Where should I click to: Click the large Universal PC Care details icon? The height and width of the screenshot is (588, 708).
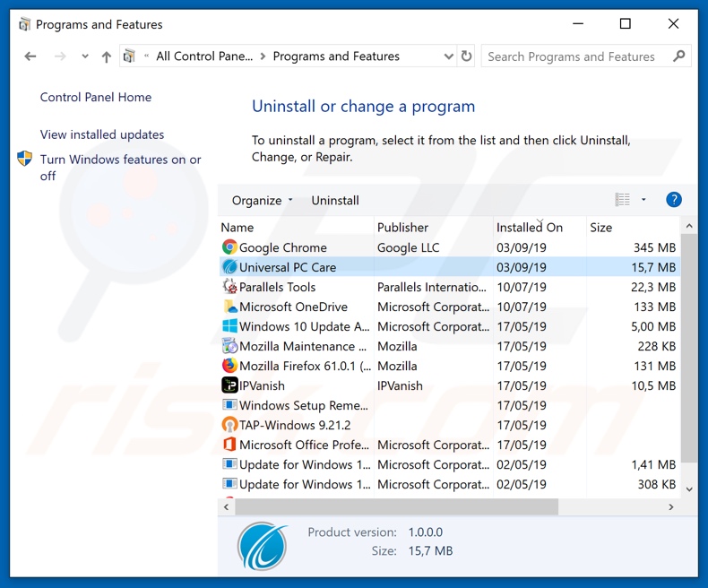coord(263,546)
